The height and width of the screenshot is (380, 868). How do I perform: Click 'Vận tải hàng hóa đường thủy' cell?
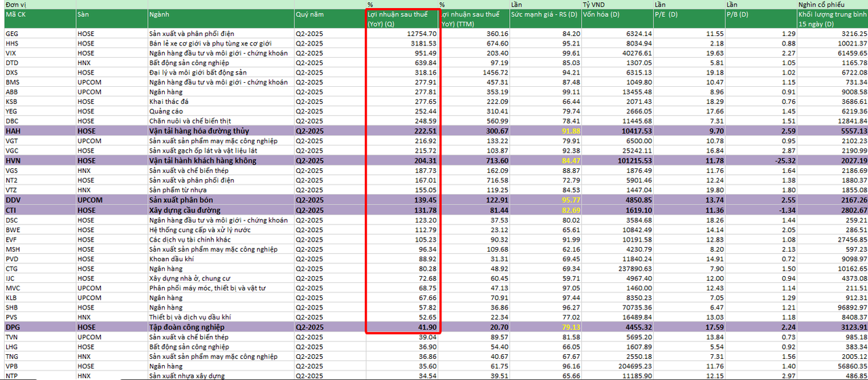pyautogui.click(x=199, y=130)
